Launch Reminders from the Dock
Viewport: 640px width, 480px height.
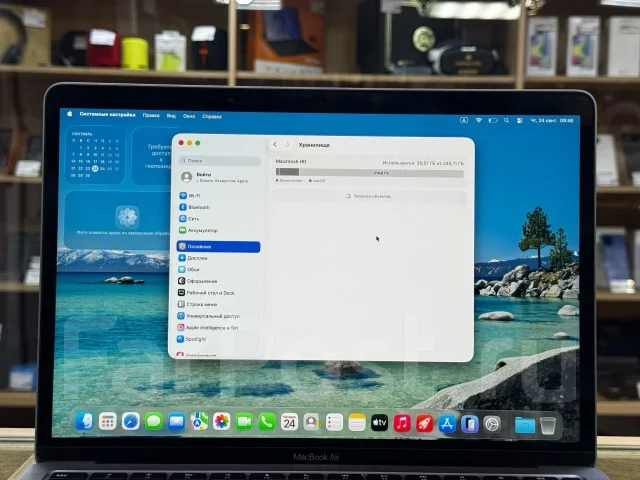[334, 423]
